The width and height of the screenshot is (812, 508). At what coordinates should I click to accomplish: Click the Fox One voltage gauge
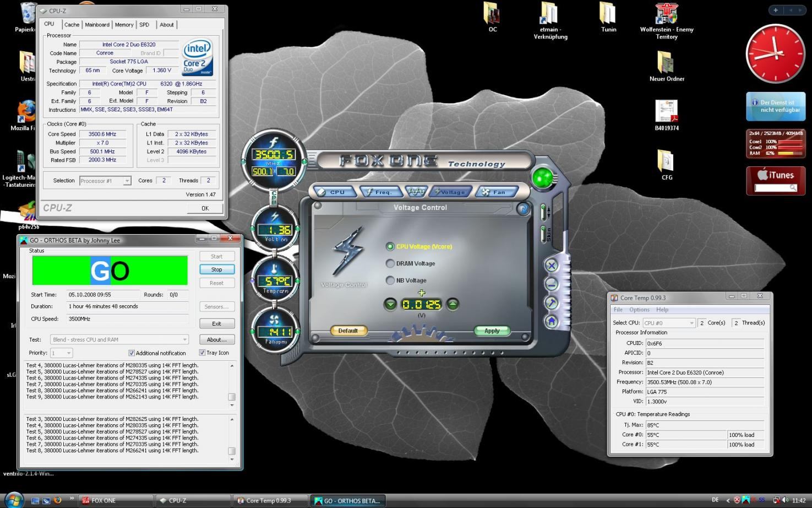tap(274, 229)
